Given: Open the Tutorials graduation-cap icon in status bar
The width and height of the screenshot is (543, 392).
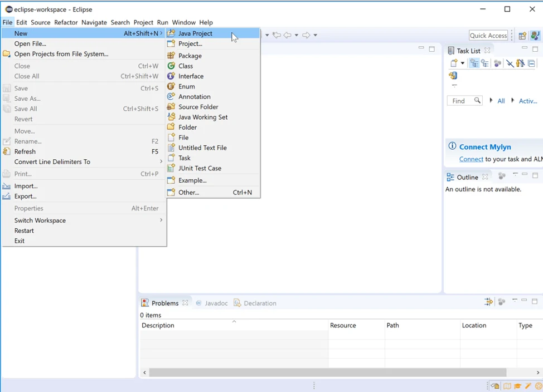Looking at the screenshot, I should click(517, 386).
